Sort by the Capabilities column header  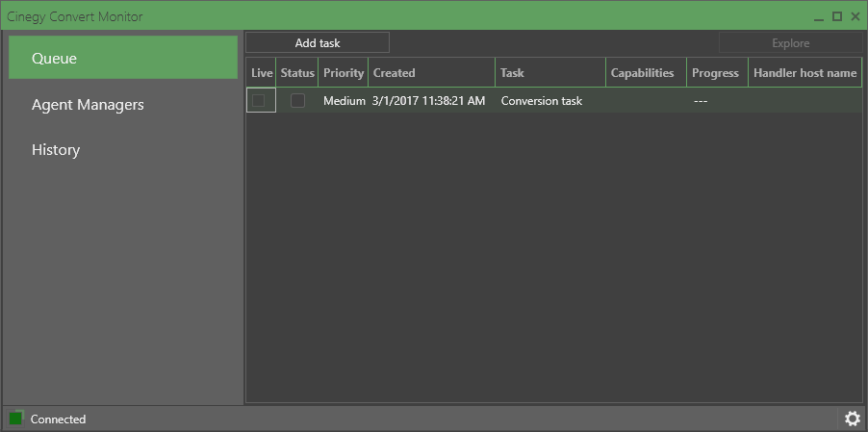(x=646, y=72)
